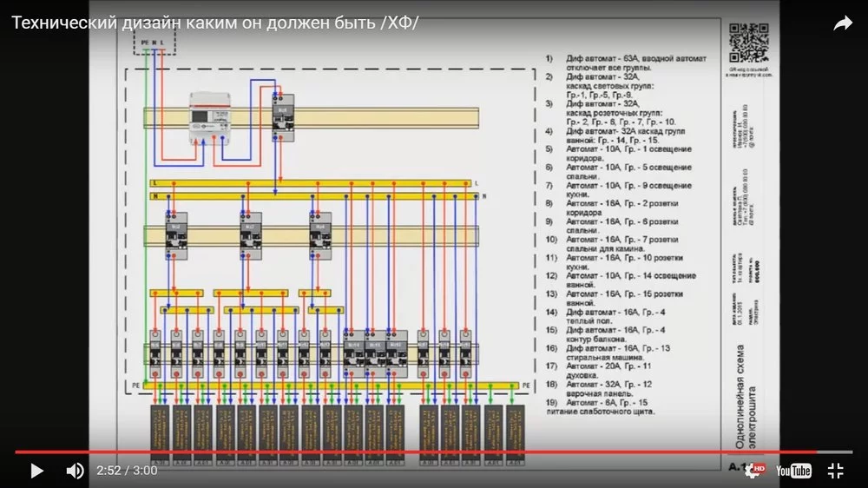868x488 pixels.
Task: Open the HD settings gear menu
Action: point(753,471)
